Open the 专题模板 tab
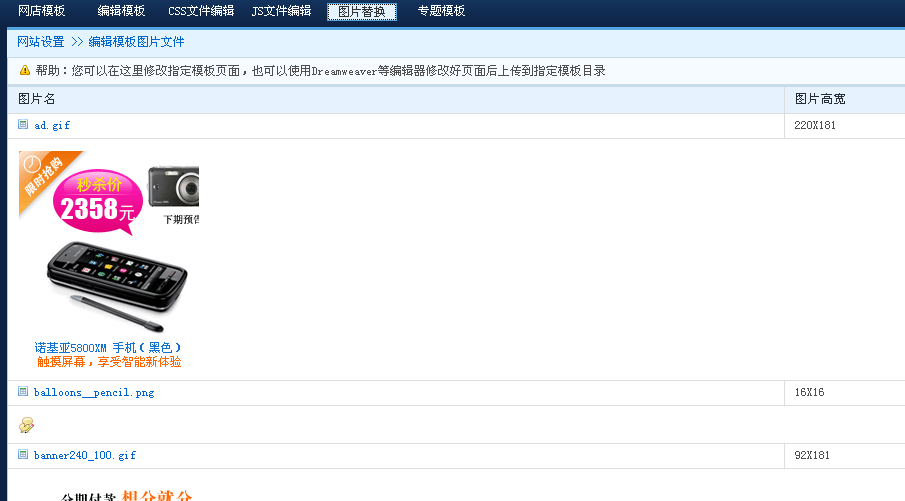Screen dimensions: 905x501 pyautogui.click(x=442, y=11)
